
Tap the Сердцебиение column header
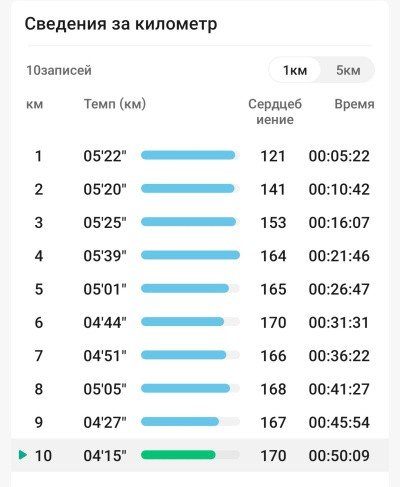coord(275,112)
